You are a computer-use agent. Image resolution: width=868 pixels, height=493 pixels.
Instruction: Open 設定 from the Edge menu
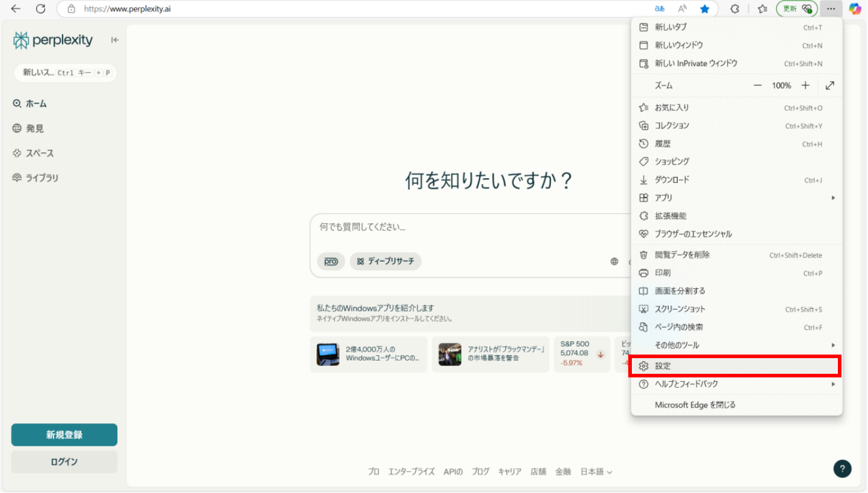(735, 366)
